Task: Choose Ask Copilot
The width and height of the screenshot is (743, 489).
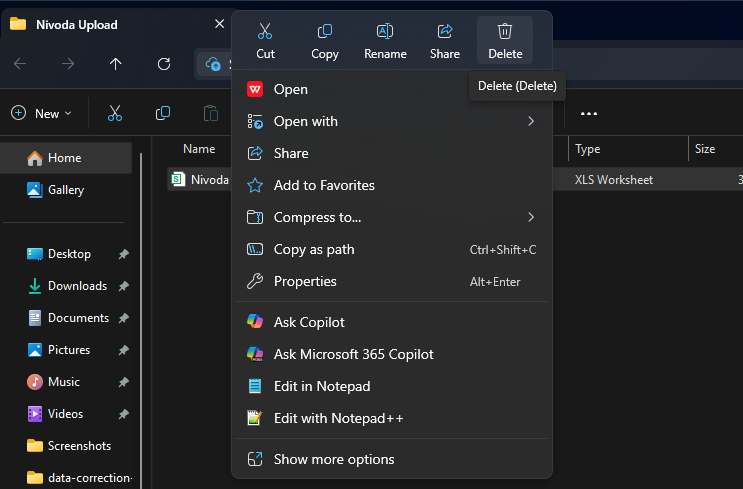Action: tap(392, 322)
